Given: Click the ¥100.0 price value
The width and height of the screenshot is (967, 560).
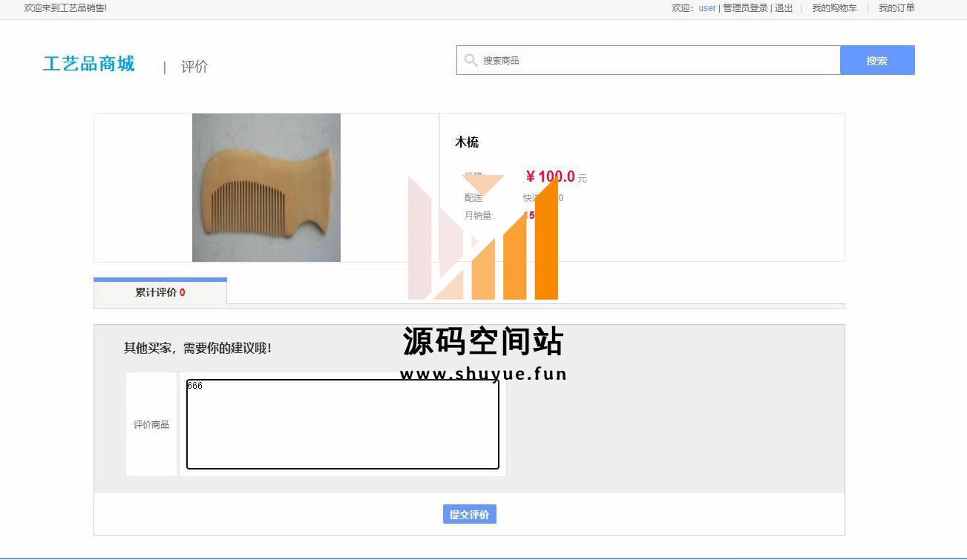Looking at the screenshot, I should [x=551, y=177].
